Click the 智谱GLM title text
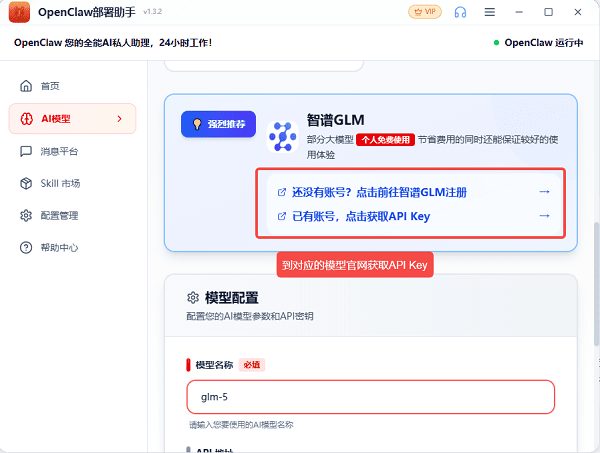Viewport: 600px width, 453px height. pyautogui.click(x=335, y=120)
